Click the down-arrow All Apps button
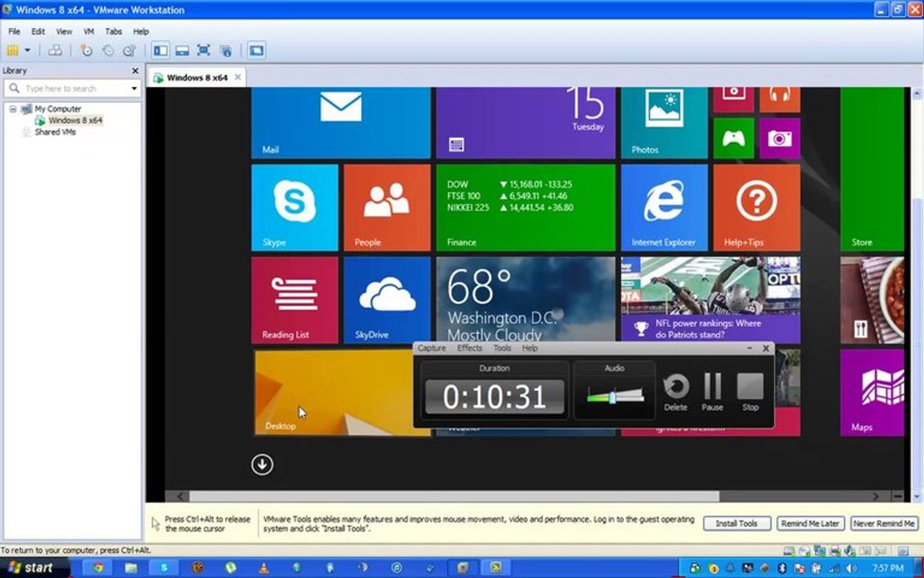 (x=262, y=465)
